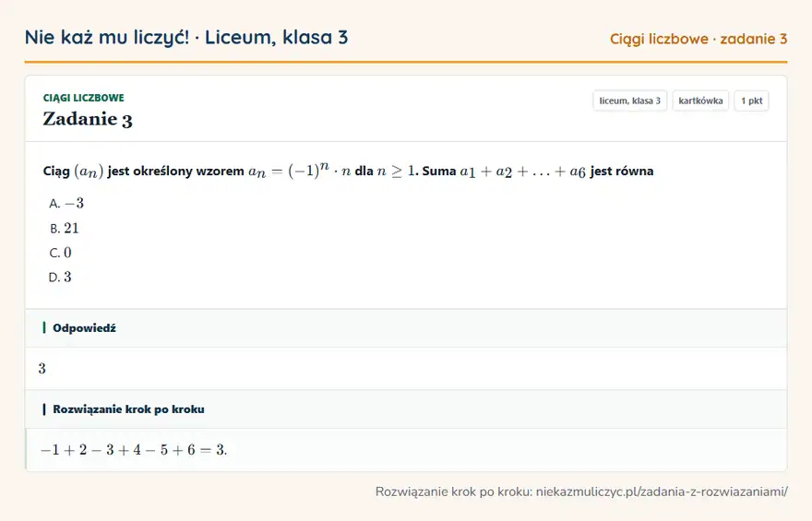Click the 'Nie każ mu liczyć!' page title
812x521 pixels.
coord(186,37)
